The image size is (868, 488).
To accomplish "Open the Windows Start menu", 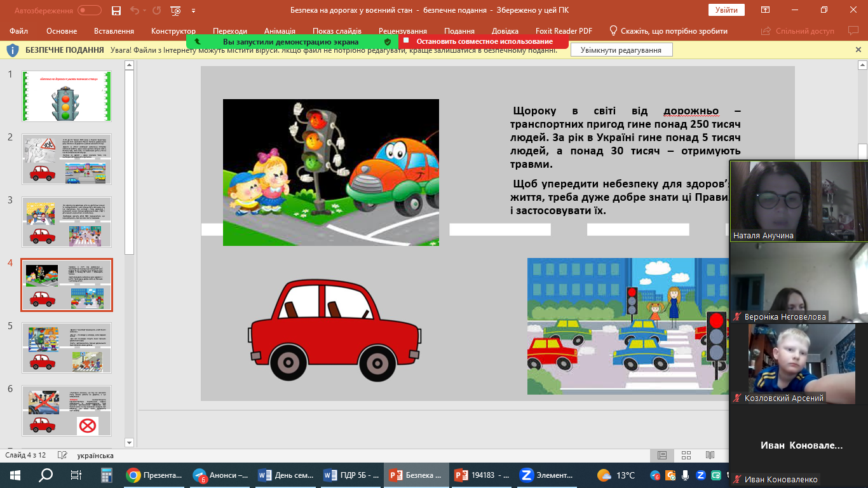I will [15, 475].
